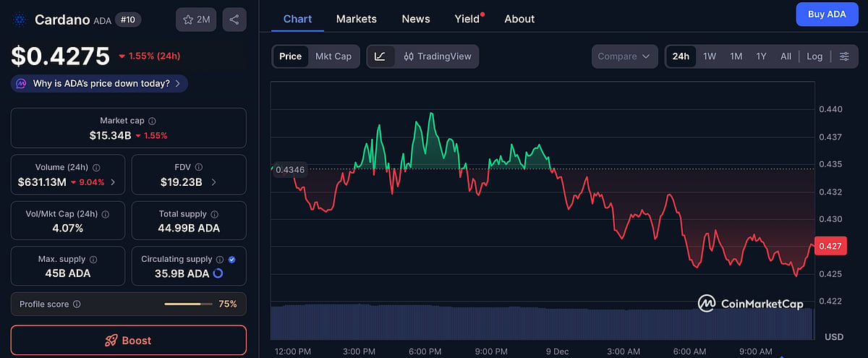
Task: Open the Markets tab
Action: pyautogui.click(x=357, y=19)
